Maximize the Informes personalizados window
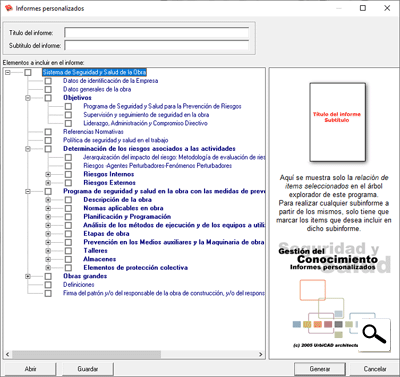 pyautogui.click(x=363, y=8)
